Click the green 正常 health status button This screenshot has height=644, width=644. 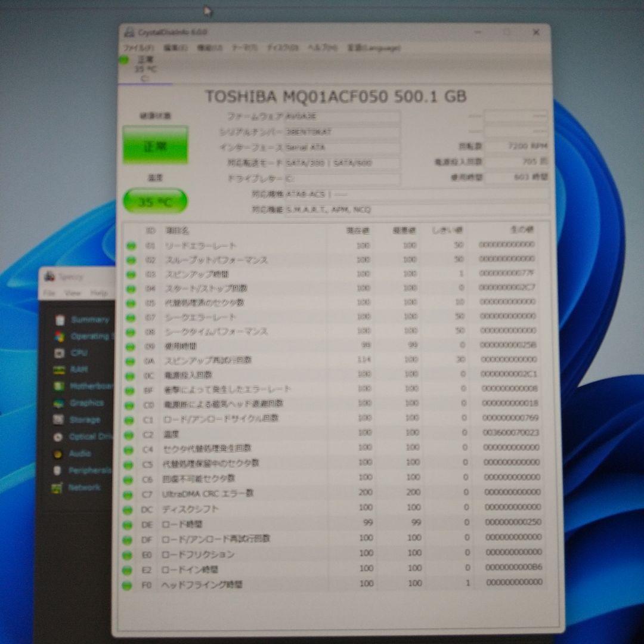pyautogui.click(x=156, y=145)
